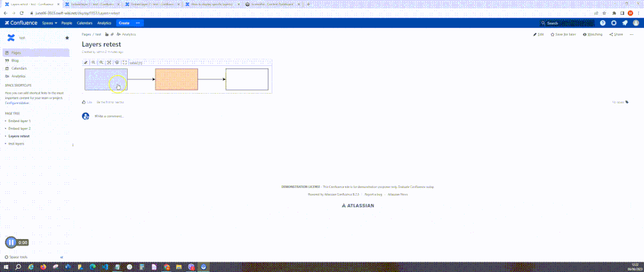Switch to How to display specific layers tab

pyautogui.click(x=212, y=4)
